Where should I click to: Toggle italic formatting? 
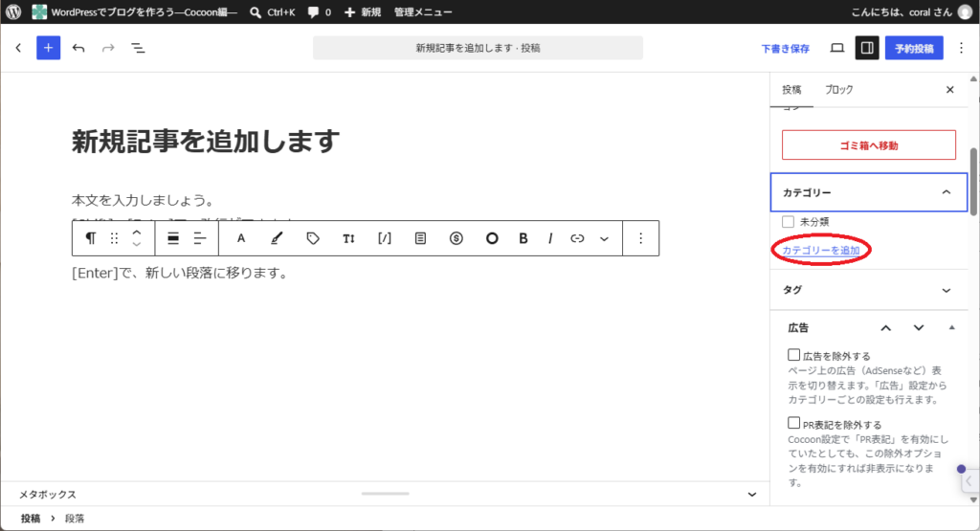coord(550,238)
